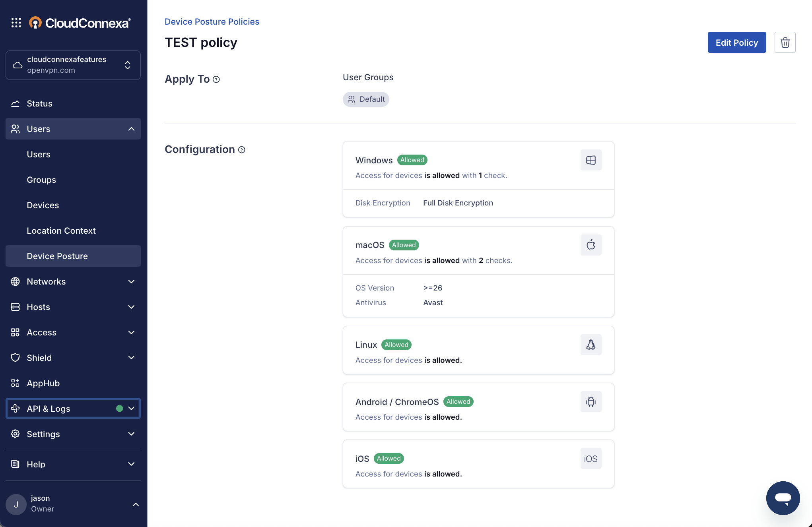The width and height of the screenshot is (812, 527).
Task: Show Configuration help info icon
Action: click(242, 150)
